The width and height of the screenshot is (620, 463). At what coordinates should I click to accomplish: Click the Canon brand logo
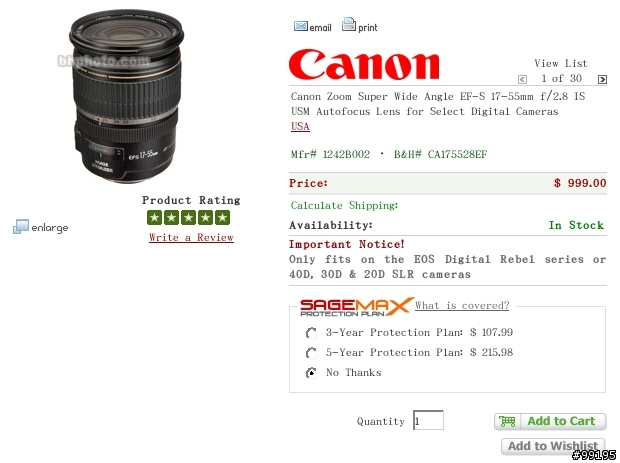pos(364,64)
